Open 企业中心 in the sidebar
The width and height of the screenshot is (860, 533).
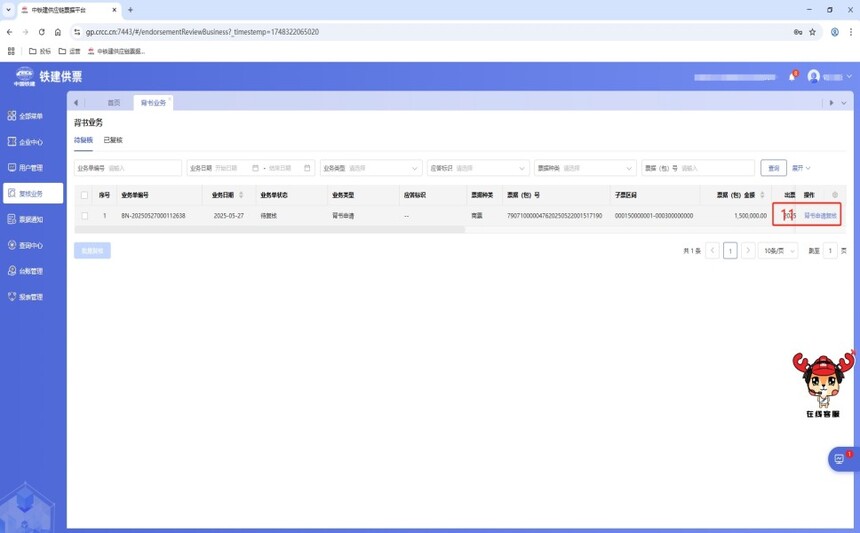tap(30, 142)
